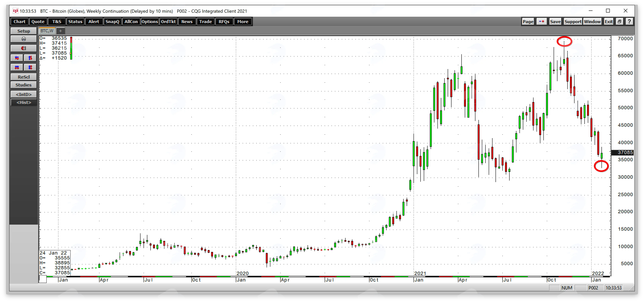Viewport: 644px width, 302px height.
Task: Open help with the question mark
Action: tap(629, 21)
